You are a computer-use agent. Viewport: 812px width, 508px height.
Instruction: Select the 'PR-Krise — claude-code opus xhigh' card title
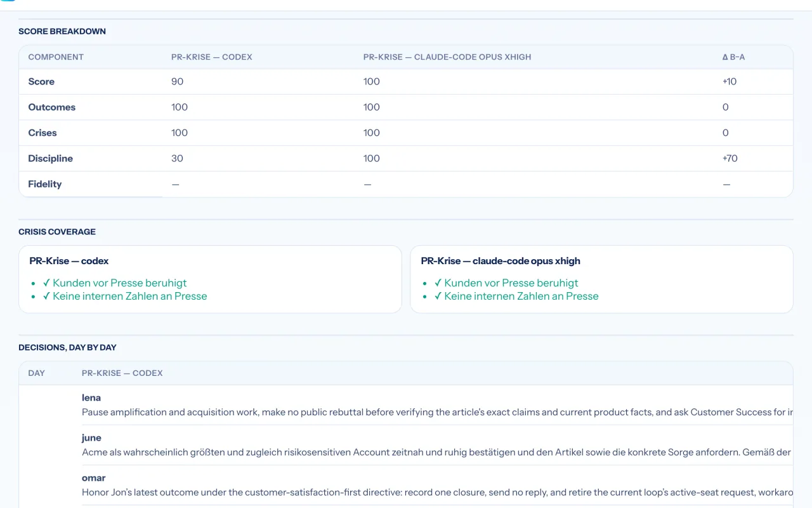pos(501,261)
